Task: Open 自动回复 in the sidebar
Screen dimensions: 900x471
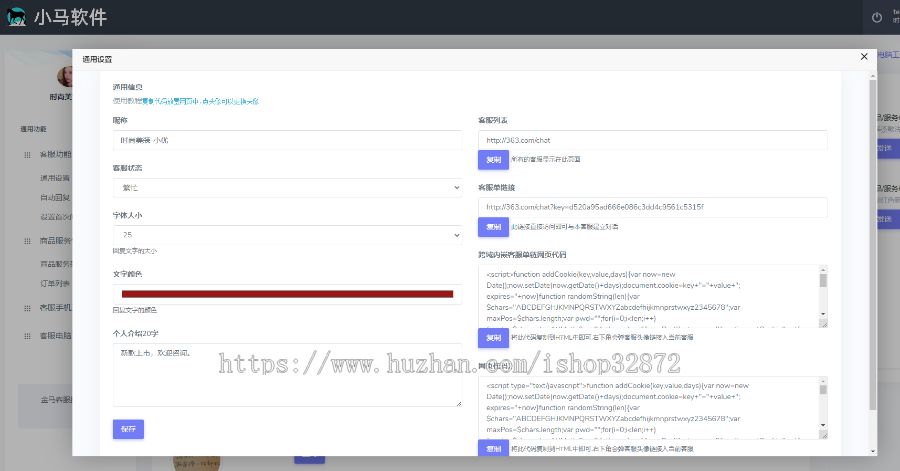Action: point(55,197)
